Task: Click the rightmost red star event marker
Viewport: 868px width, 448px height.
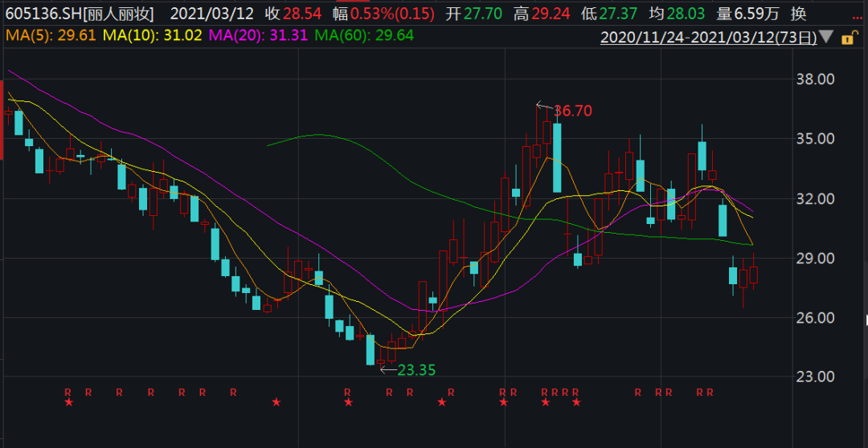Action: [576, 403]
